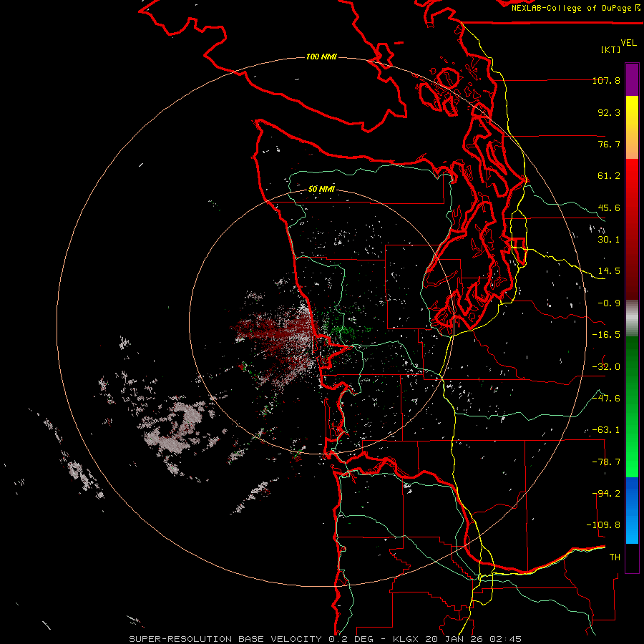Click the 100 NMI range ring label
Viewport: 644px width, 644px height.
point(321,57)
